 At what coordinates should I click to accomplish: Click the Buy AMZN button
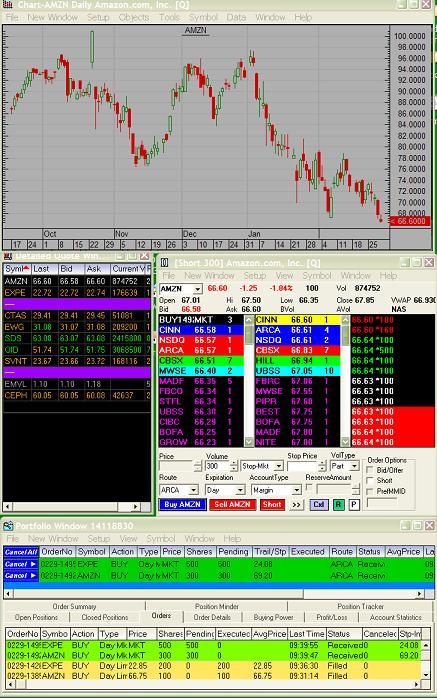(x=182, y=505)
